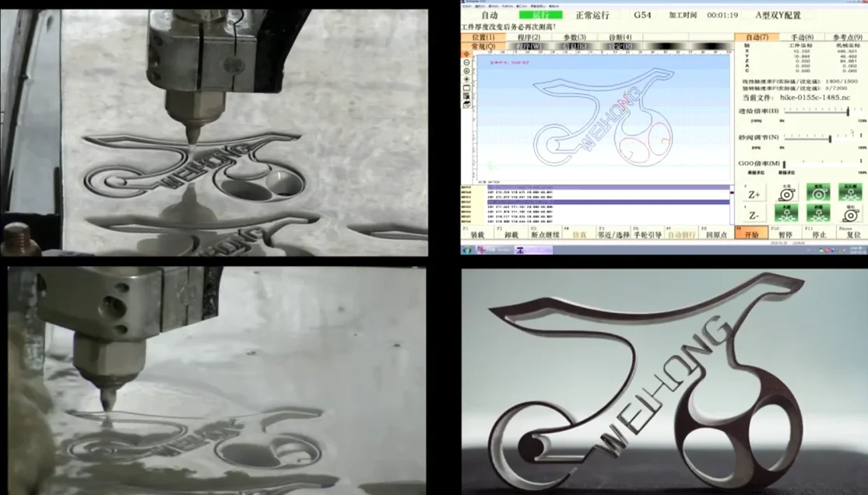868x495 pixels.
Task: Click the F1 装载 load button
Action: click(477, 233)
